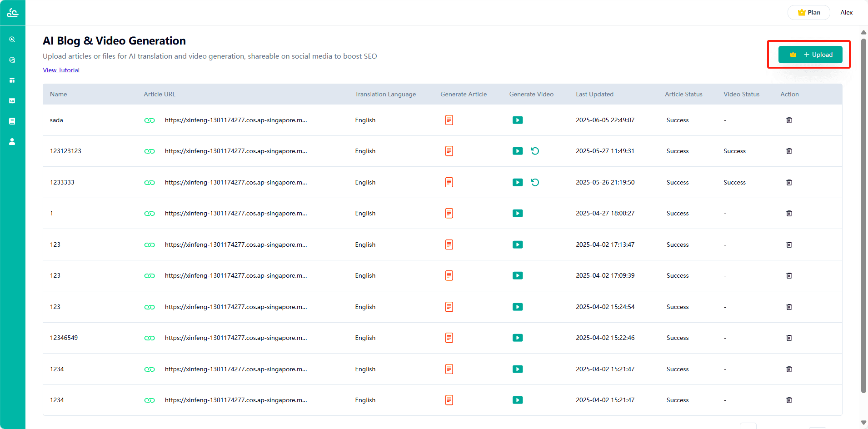Click the page vertical scrollbar thumb
Viewport: 868px width, 429px height.
click(x=863, y=215)
